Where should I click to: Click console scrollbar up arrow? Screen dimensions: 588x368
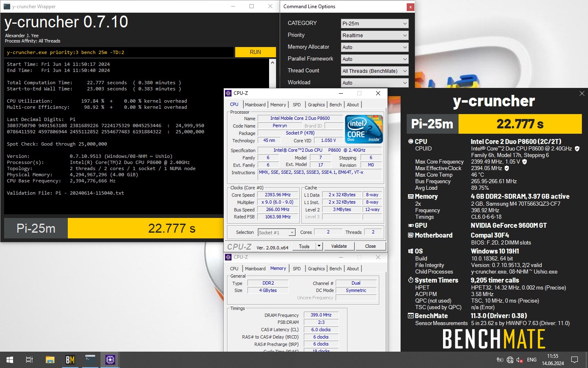[x=272, y=63]
